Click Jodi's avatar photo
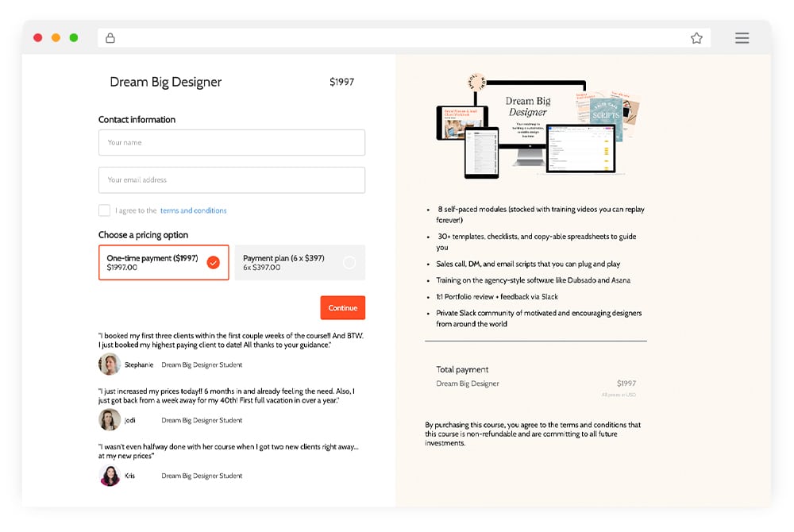The image size is (794, 532). point(110,419)
